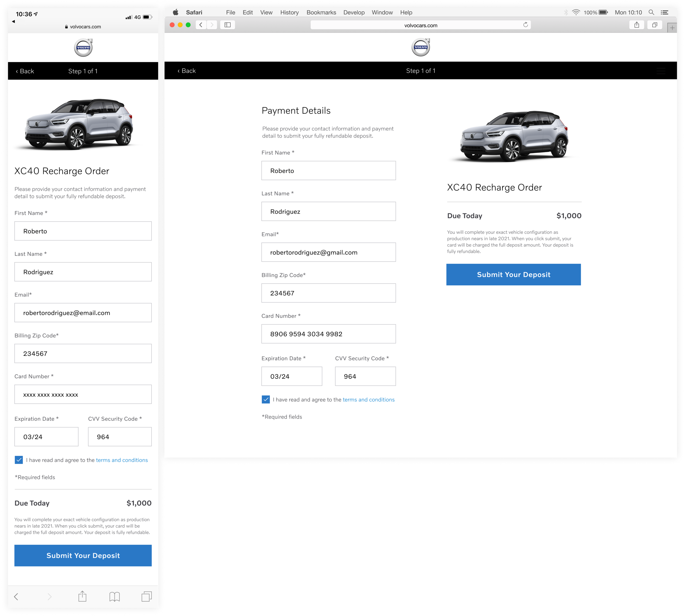
Task: Click the Bluetooth icon in the menu bar
Action: [x=566, y=13]
